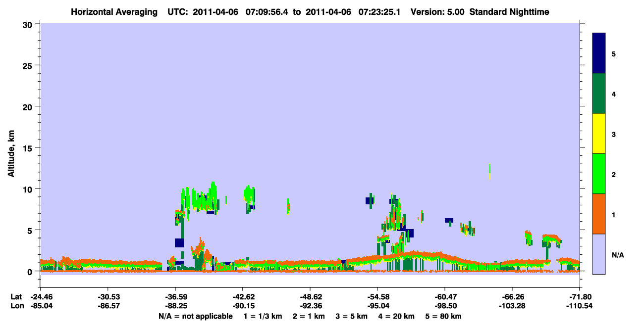
Task: Click 'N/A = not applicable' legend text
Action: pyautogui.click(x=195, y=316)
